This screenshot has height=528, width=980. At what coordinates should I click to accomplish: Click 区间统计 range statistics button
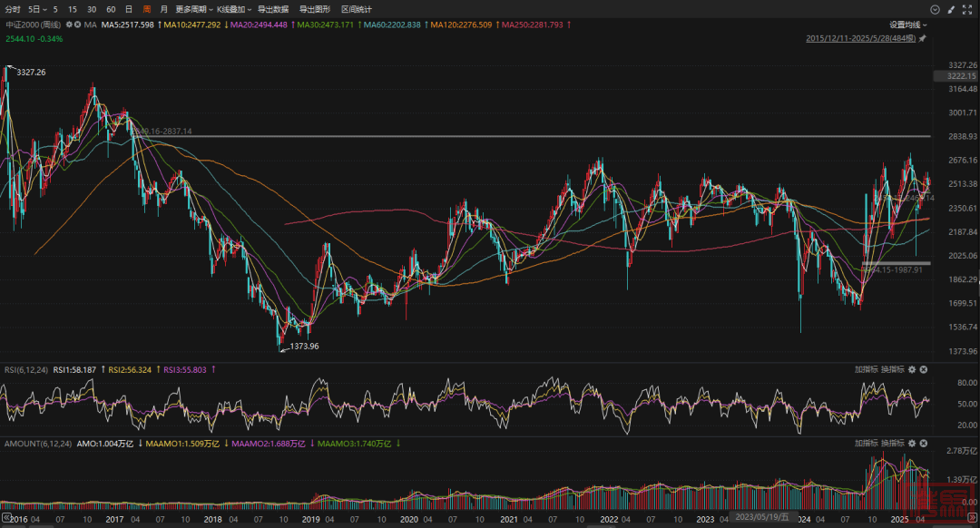click(357, 9)
